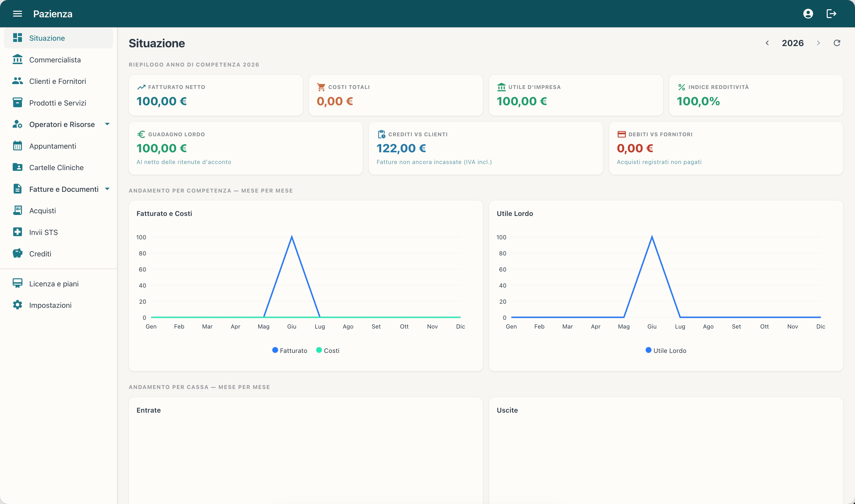Image resolution: width=855 pixels, height=504 pixels.
Task: Click the Prodotti e Servizi box icon
Action: (x=17, y=102)
